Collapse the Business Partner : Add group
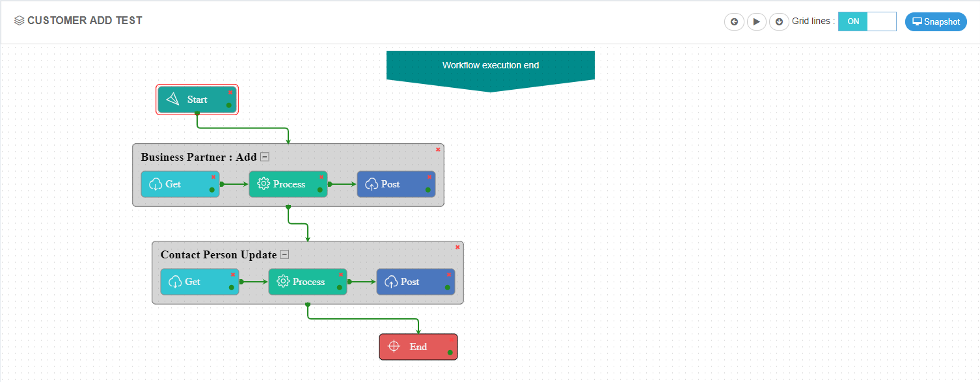Image resolution: width=980 pixels, height=382 pixels. (264, 156)
